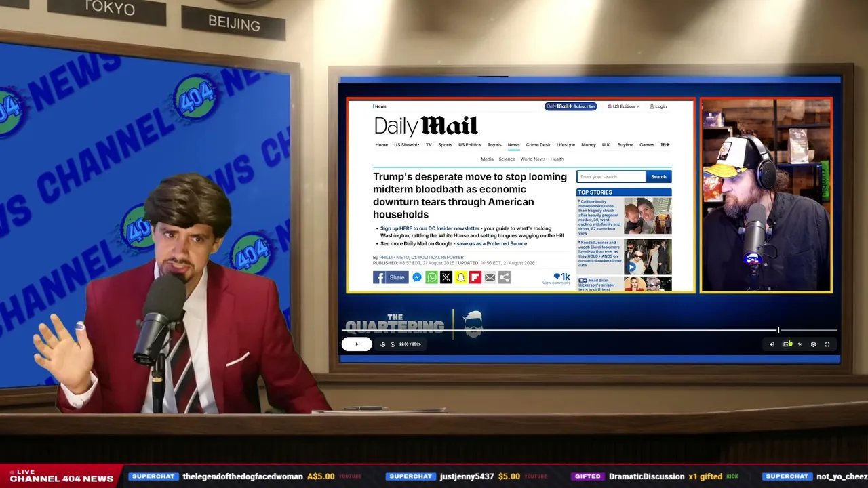This screenshot has width=868, height=488.
Task: Open the Buyline section
Action: 625,145
